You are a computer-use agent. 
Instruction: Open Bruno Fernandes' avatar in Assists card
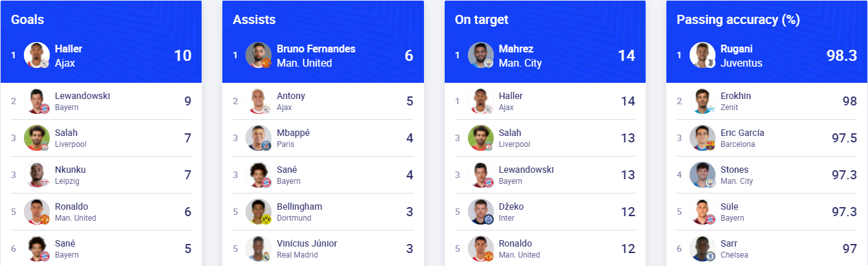point(259,55)
